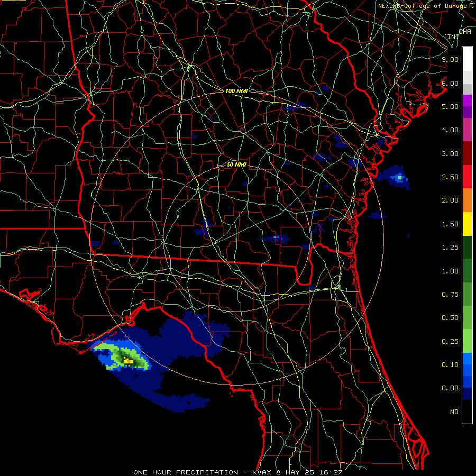Image resolution: width=476 pixels, height=476 pixels.
Task: Click the 1.50 legend value
Action: point(450,224)
